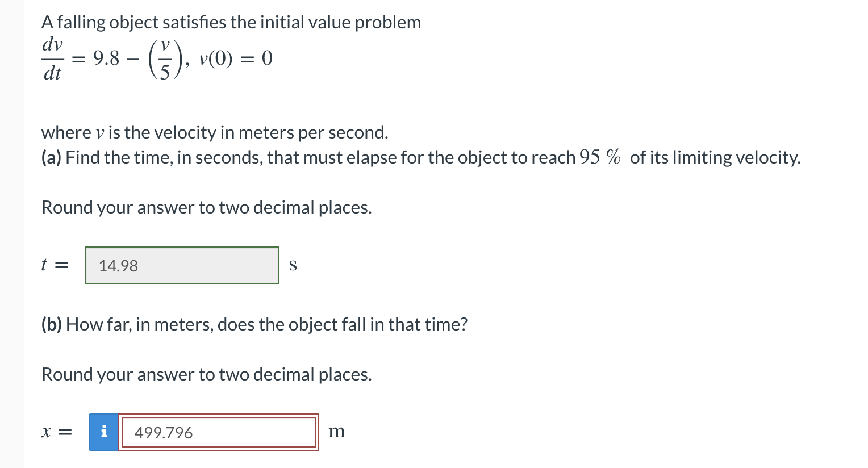This screenshot has height=468, width=868.
Task: Select the t = label beside the first field
Action: pos(55,264)
